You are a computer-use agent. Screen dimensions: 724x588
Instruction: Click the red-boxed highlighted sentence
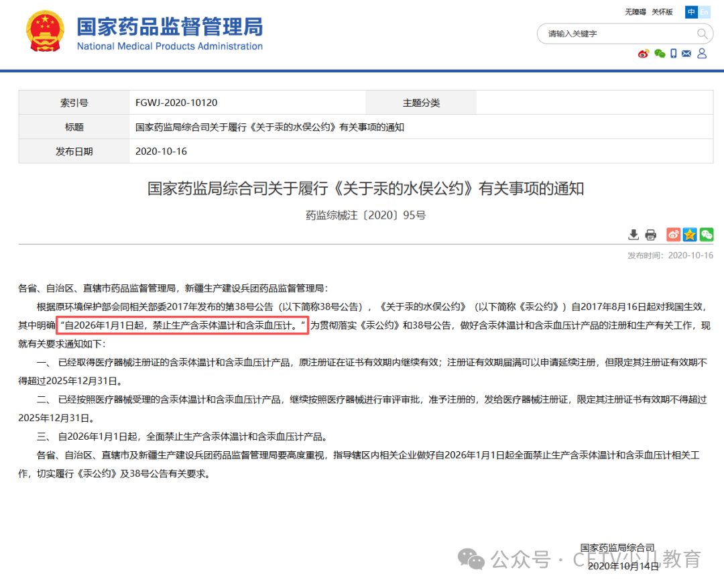coord(183,326)
